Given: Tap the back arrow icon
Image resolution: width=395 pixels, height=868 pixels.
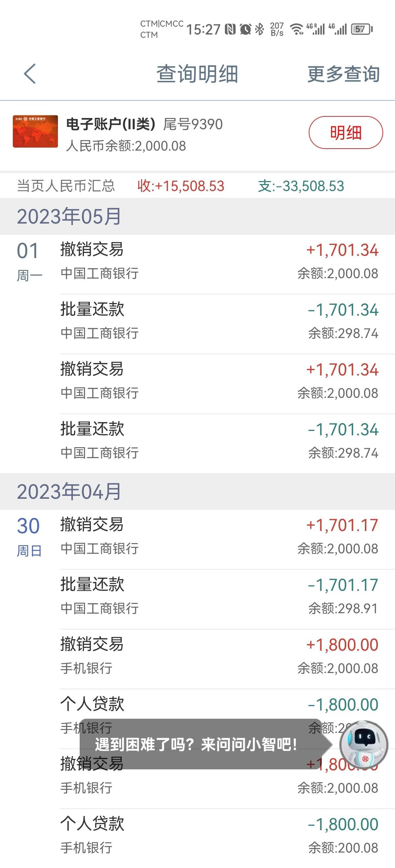Looking at the screenshot, I should point(30,73).
